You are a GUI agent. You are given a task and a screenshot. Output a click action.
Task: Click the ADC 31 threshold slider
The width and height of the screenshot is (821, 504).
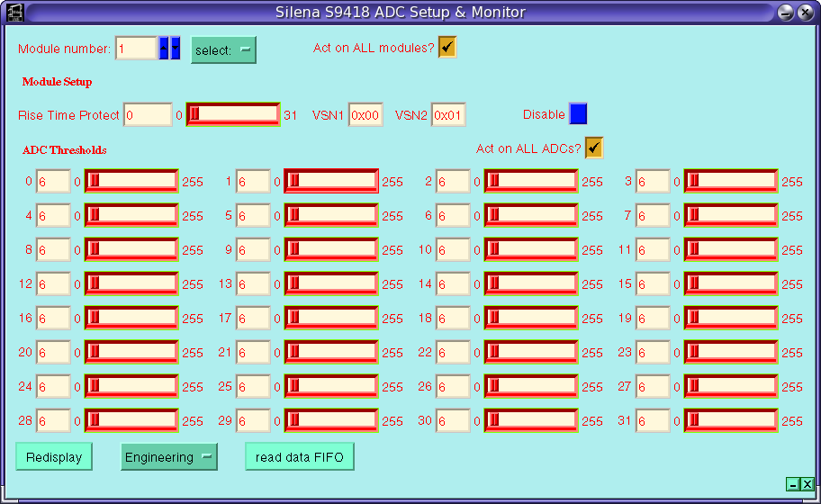point(731,420)
